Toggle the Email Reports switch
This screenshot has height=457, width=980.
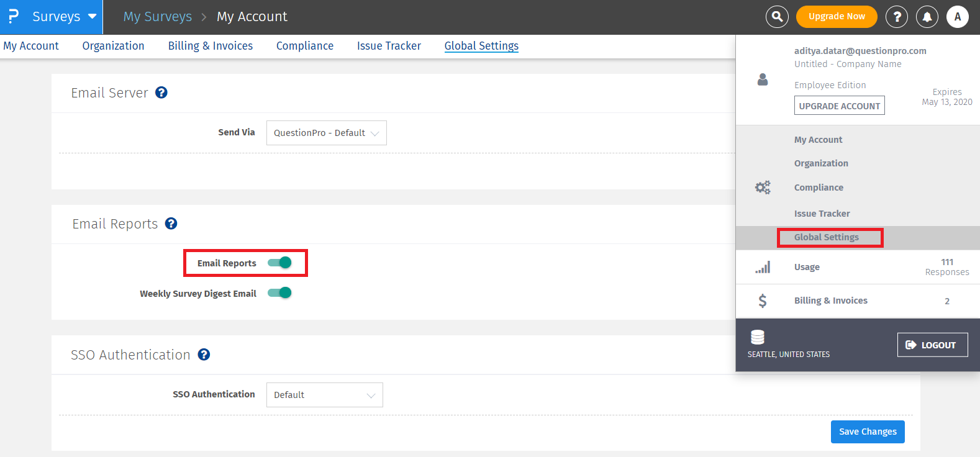tap(279, 263)
